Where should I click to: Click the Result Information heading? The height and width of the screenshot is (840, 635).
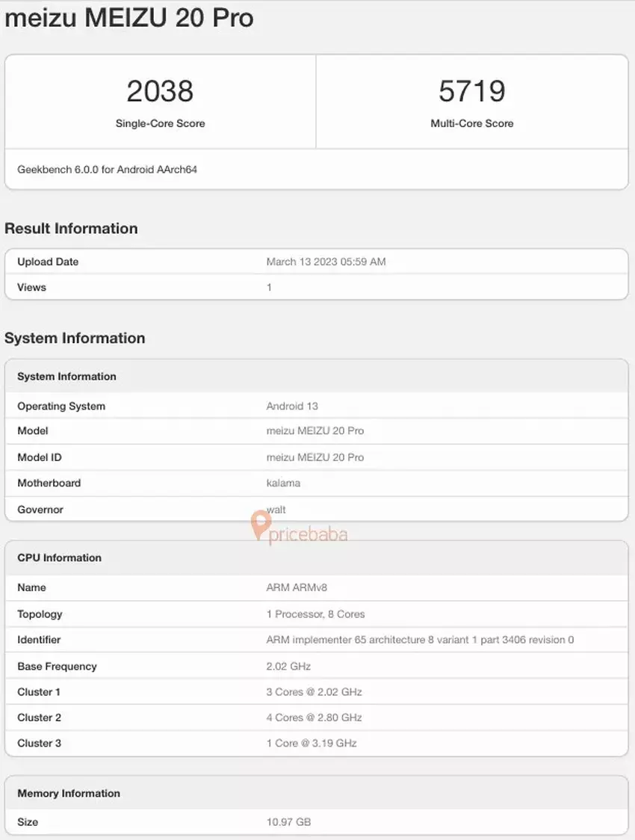[x=71, y=229]
